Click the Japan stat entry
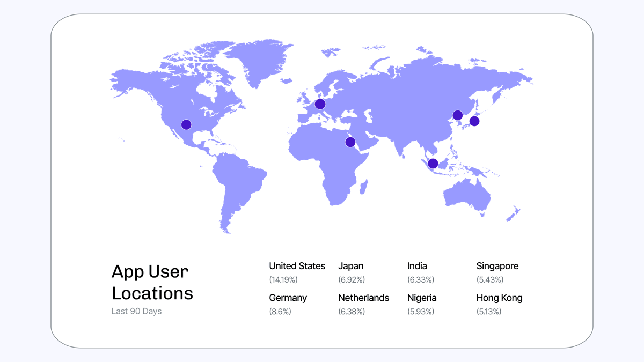 350,265
